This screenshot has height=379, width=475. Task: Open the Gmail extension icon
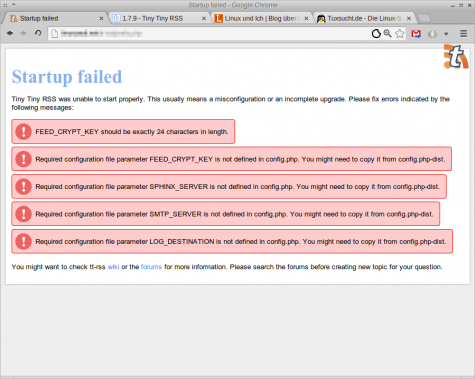(x=416, y=34)
